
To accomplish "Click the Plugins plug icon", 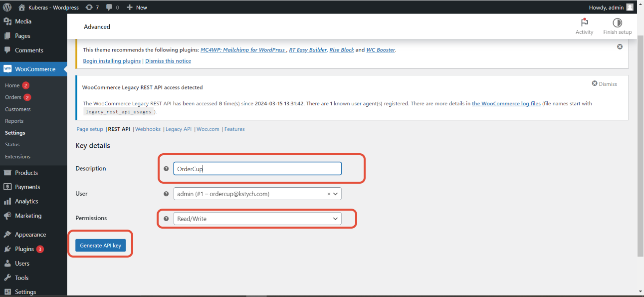I will click(x=7, y=249).
